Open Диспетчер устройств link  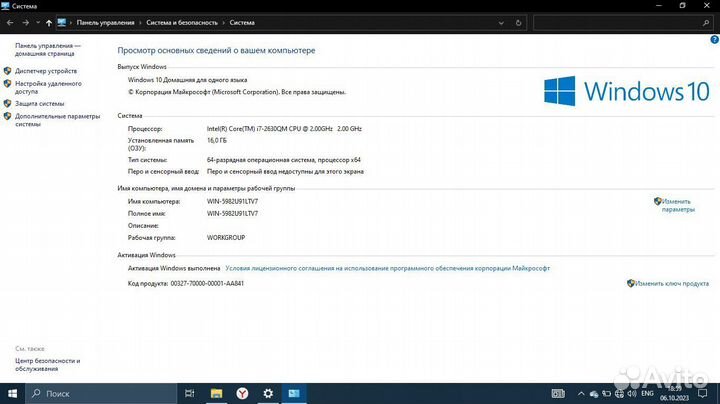46,71
